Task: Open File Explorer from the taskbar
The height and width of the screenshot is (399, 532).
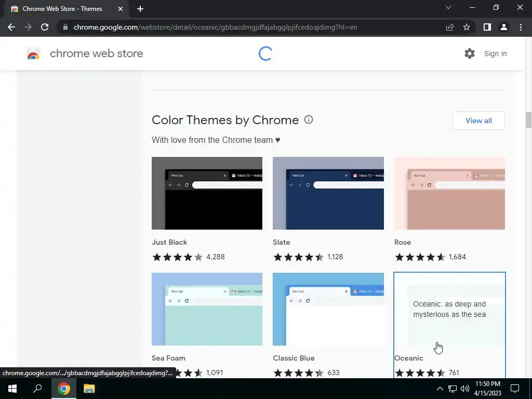Action: coord(89,389)
